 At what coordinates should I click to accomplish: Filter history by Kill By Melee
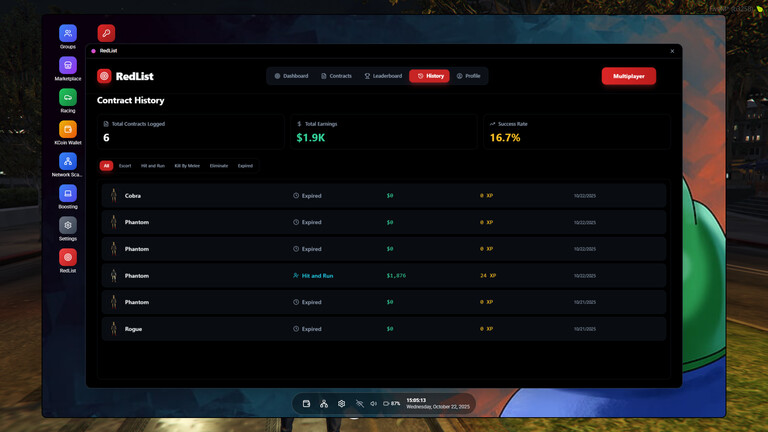pyautogui.click(x=187, y=166)
